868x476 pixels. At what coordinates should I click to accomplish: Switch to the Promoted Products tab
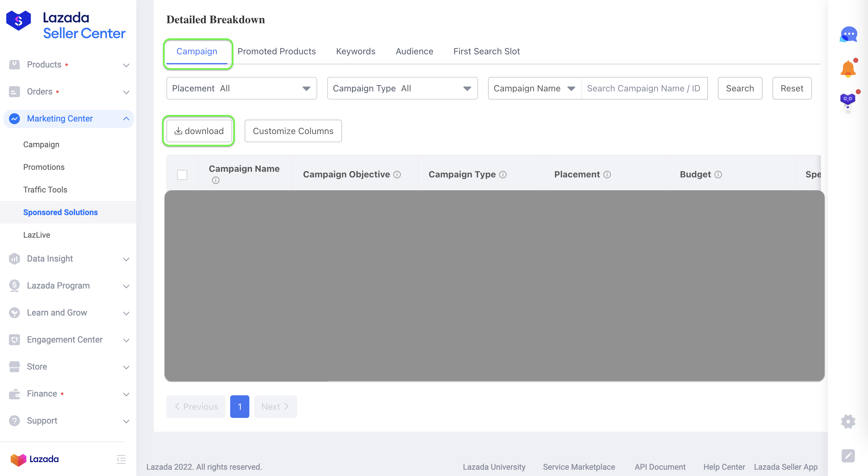(276, 51)
